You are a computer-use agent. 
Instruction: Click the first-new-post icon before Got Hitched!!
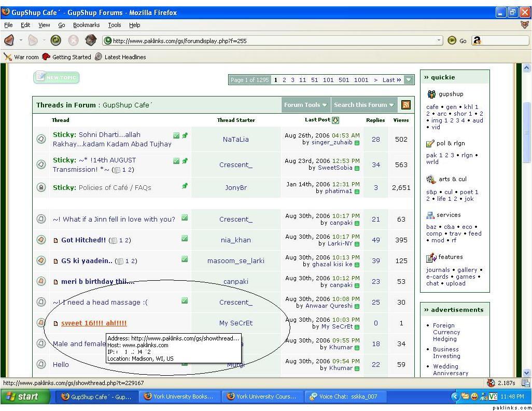(x=56, y=240)
